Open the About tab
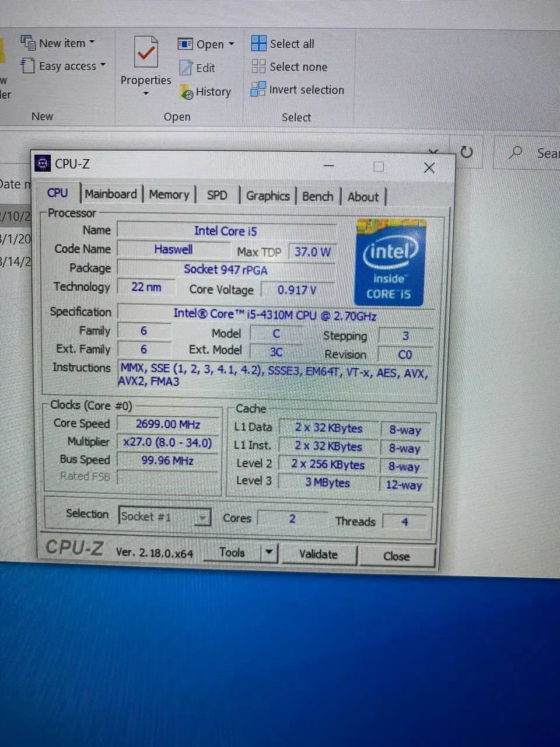Screen dimensions: 560x747 click(363, 197)
